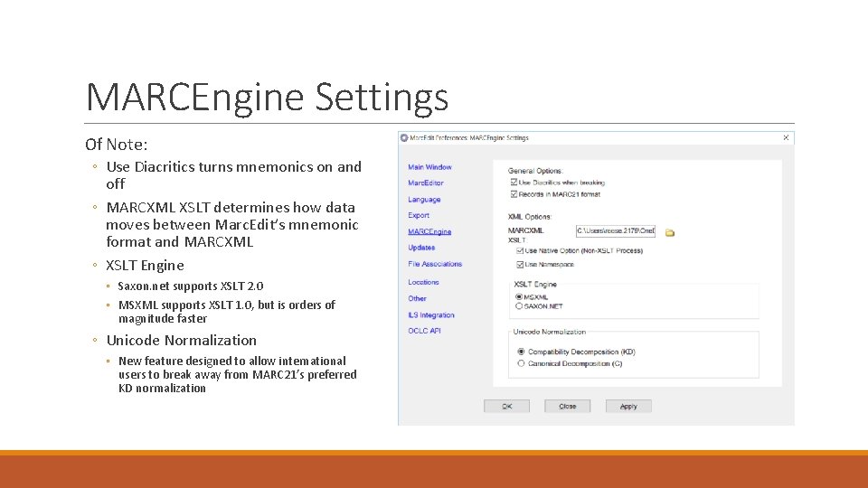
Task: Click the Apply button
Action: point(628,406)
